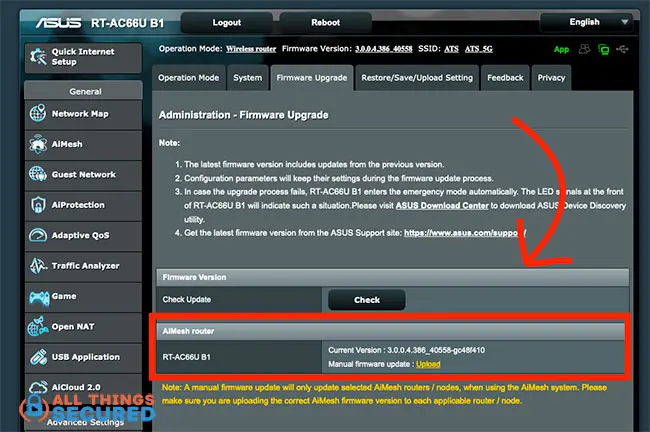Click the Check firmware update button

pos(367,300)
